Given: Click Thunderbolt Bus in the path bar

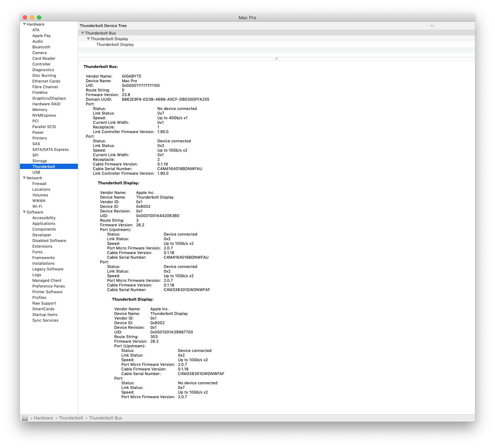Looking at the screenshot, I should (x=106, y=418).
